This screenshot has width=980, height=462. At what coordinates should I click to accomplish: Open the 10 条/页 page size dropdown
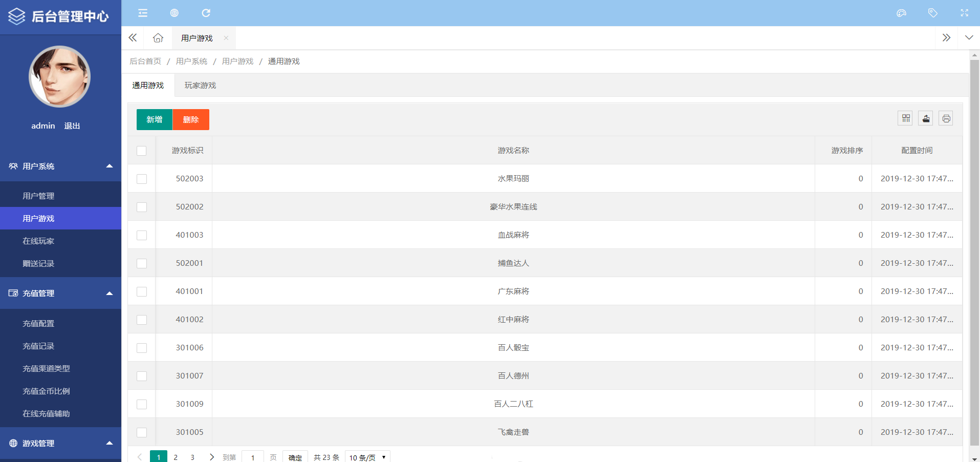(367, 457)
